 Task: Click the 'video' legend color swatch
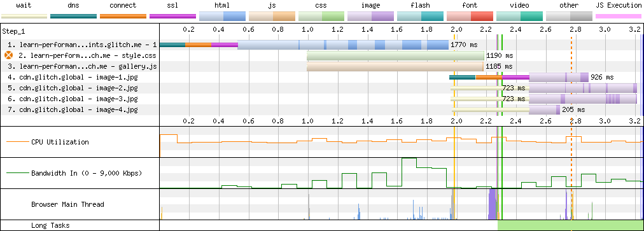click(x=519, y=17)
